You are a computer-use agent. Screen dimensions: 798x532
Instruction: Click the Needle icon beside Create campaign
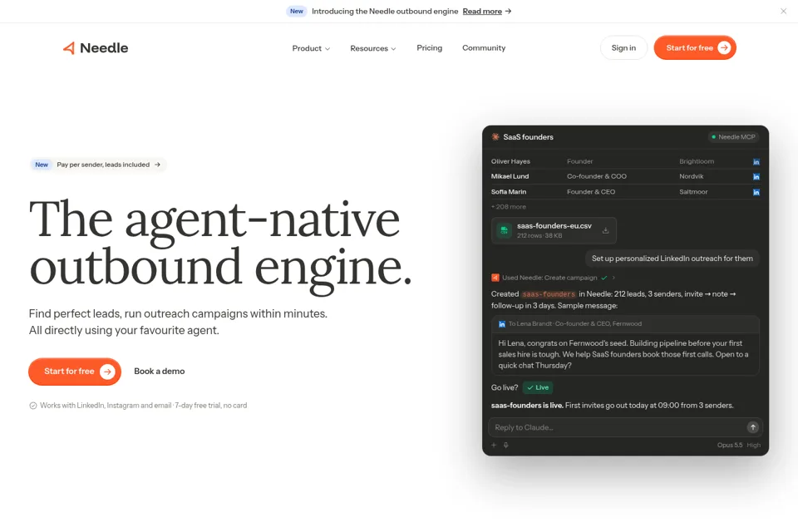click(495, 278)
